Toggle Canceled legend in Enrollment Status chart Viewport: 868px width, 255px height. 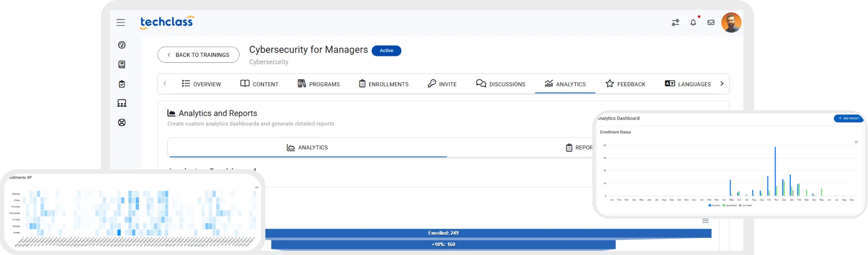(x=745, y=205)
